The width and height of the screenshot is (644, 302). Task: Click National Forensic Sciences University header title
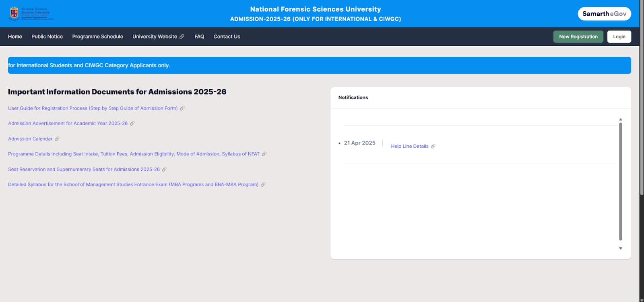pos(316,9)
